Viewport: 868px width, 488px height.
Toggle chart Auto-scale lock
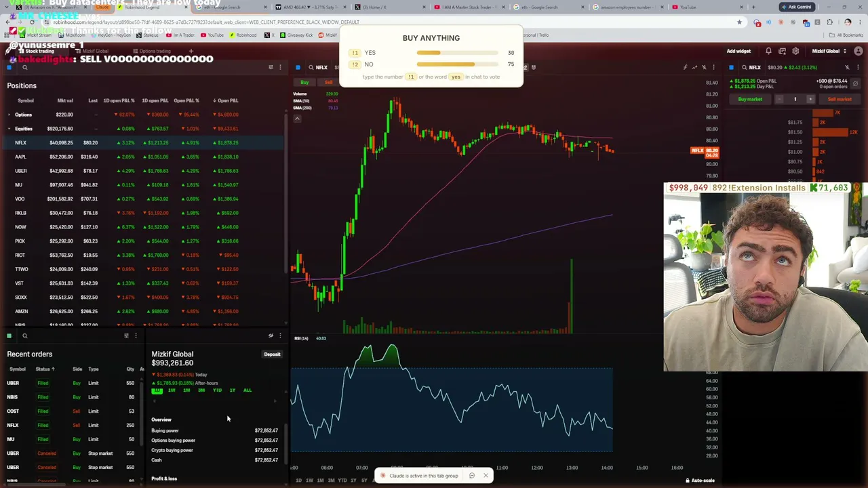(x=700, y=481)
